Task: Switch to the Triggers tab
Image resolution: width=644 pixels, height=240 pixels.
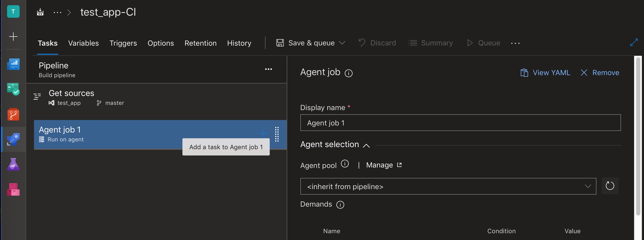Action: click(x=123, y=43)
